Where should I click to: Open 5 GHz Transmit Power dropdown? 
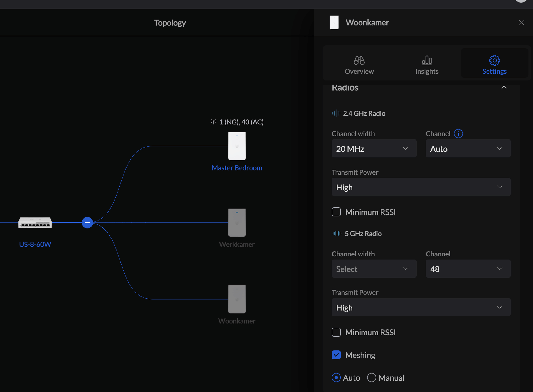(421, 308)
